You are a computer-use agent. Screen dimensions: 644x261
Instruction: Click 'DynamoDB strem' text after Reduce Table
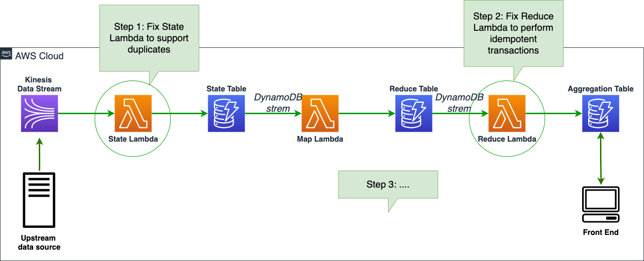(x=459, y=103)
